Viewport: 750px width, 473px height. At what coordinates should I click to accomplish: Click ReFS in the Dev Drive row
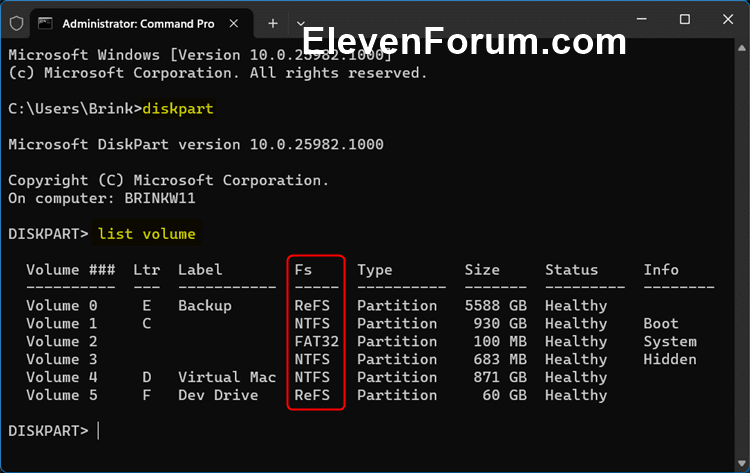pyautogui.click(x=312, y=395)
